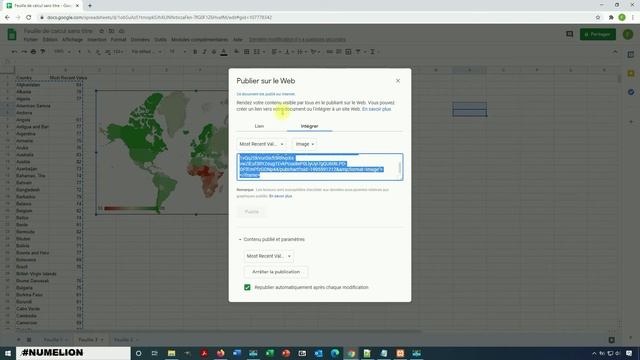640x360 pixels.
Task: Collapse Contenu publié et paramètres section
Action: 272,240
